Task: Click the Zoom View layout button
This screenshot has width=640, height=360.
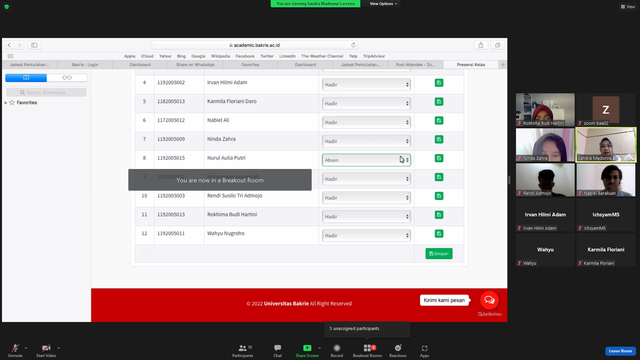Action: tap(628, 7)
